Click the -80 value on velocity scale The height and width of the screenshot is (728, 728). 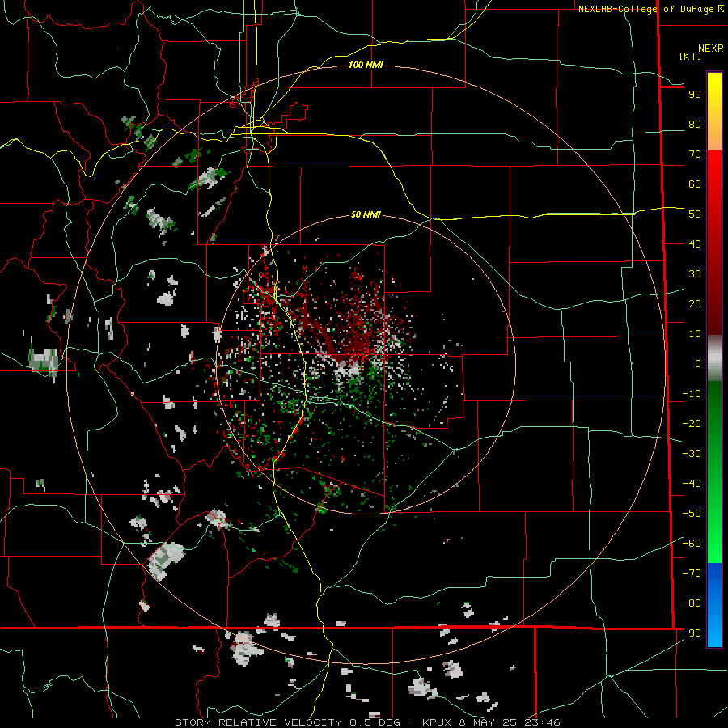point(692,603)
